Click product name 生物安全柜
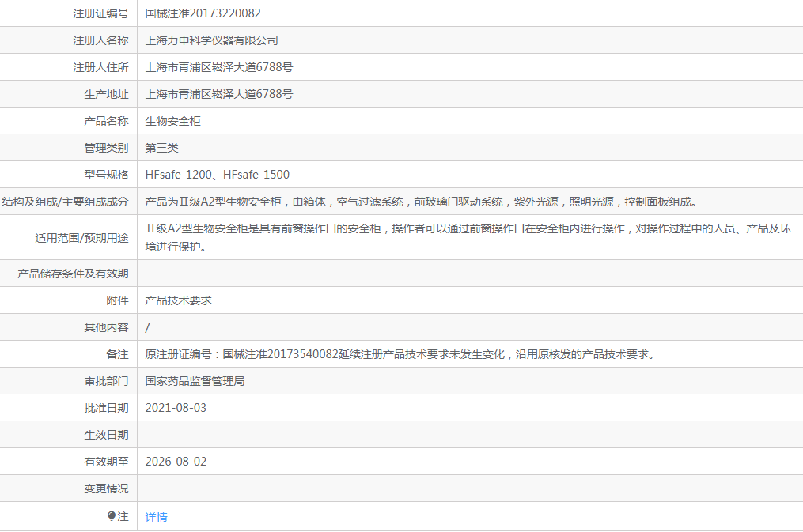 point(172,121)
